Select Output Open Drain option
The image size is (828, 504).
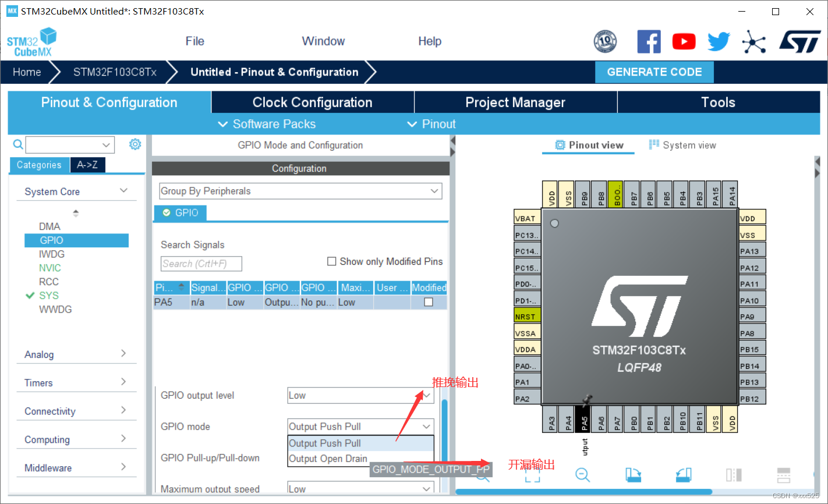[x=360, y=459]
